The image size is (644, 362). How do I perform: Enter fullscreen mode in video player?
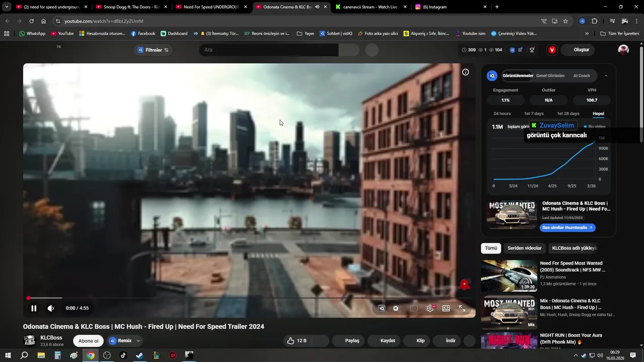462,308
